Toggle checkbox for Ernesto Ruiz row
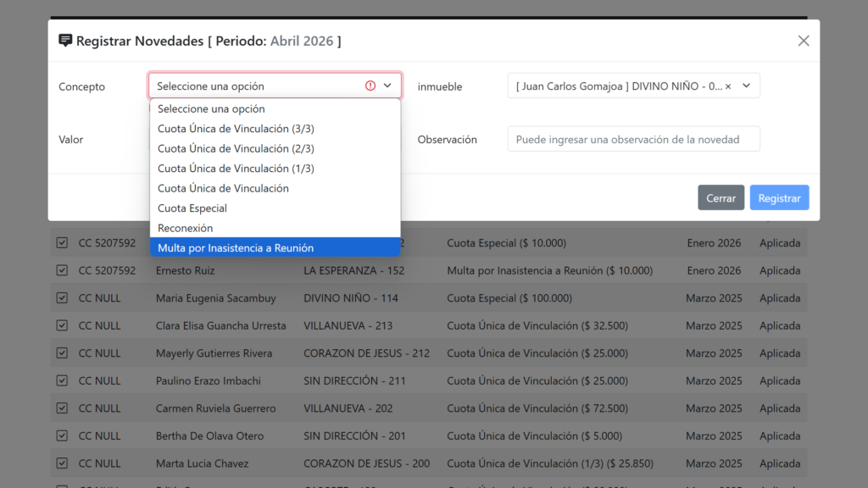 pos(62,270)
